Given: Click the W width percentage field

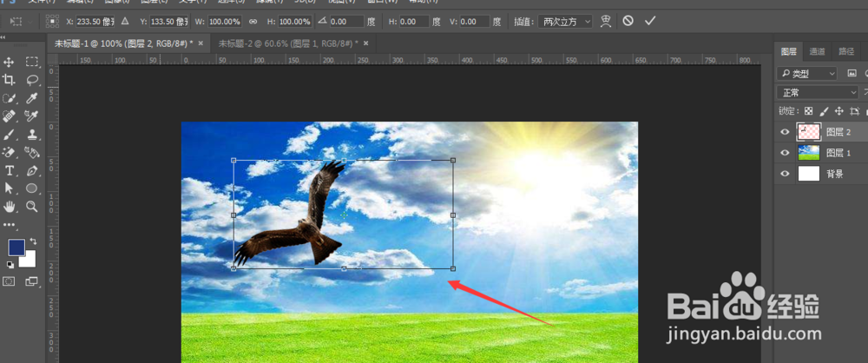Looking at the screenshot, I should pyautogui.click(x=225, y=22).
